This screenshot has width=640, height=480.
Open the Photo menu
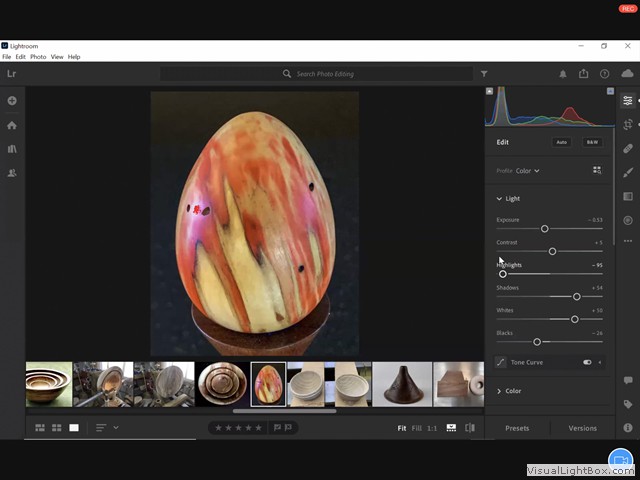point(38,57)
